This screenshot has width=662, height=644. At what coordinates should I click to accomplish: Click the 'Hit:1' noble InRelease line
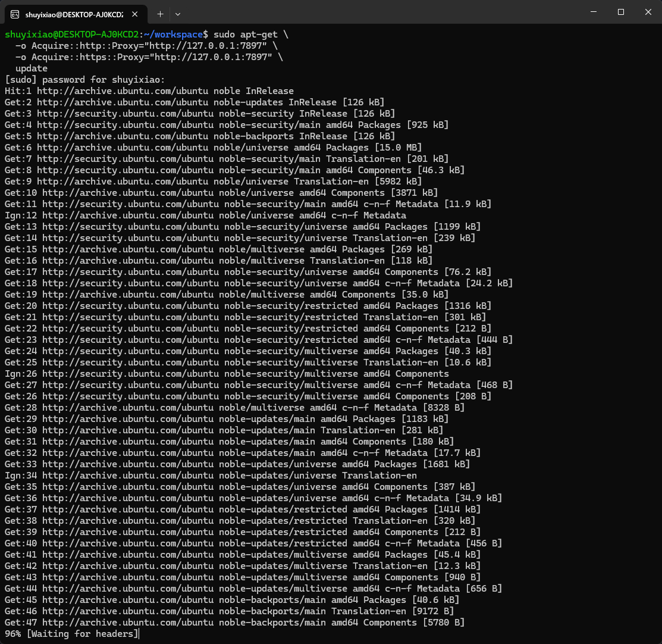tap(149, 91)
